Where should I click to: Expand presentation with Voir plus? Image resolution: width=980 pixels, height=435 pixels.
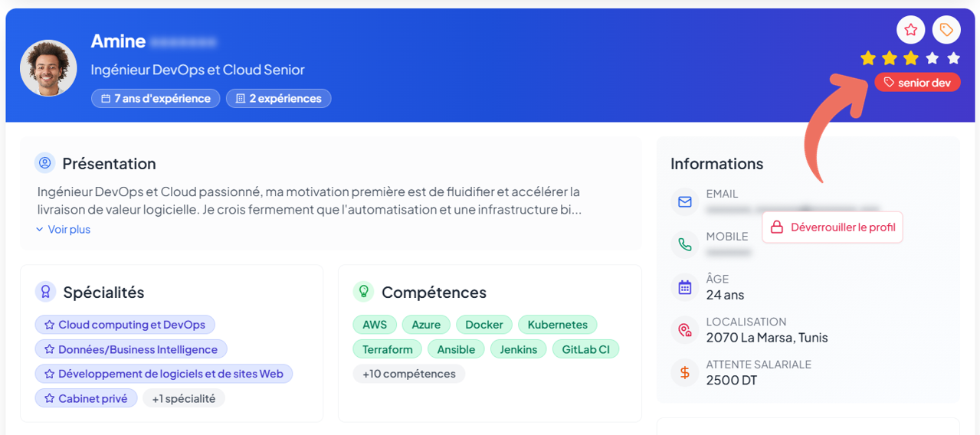pyautogui.click(x=64, y=229)
